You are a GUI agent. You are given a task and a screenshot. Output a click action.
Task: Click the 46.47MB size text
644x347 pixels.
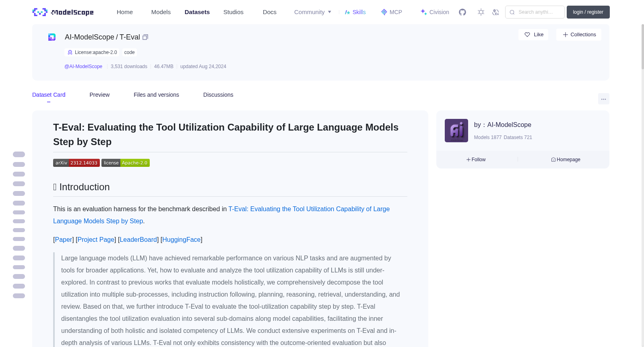click(164, 66)
